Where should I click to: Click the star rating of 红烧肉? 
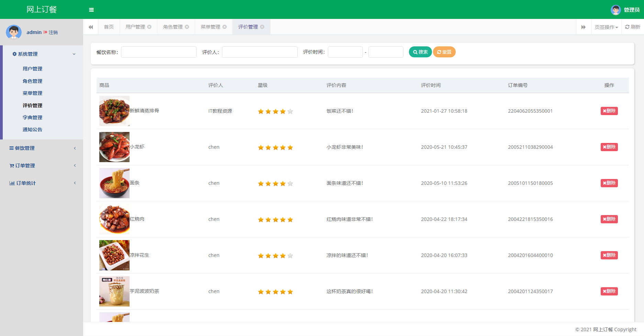point(275,220)
